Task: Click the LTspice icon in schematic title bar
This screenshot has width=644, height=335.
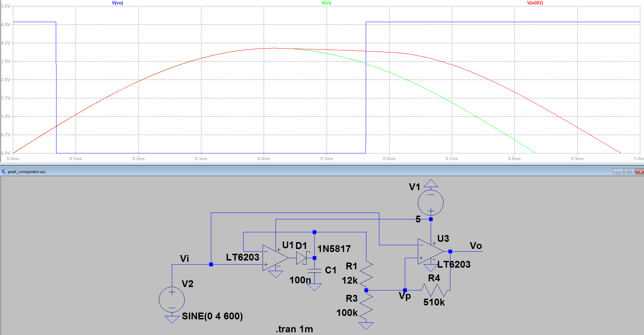Action: pos(4,172)
